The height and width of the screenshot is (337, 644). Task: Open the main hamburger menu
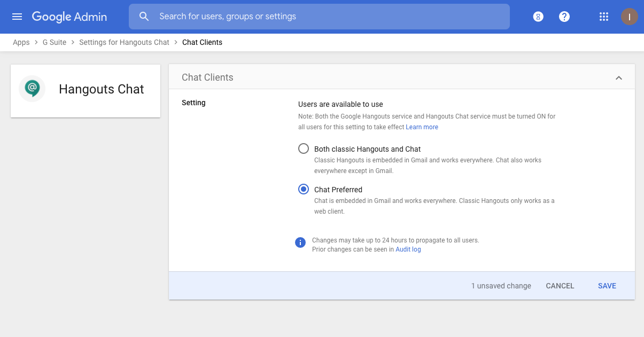(x=17, y=17)
